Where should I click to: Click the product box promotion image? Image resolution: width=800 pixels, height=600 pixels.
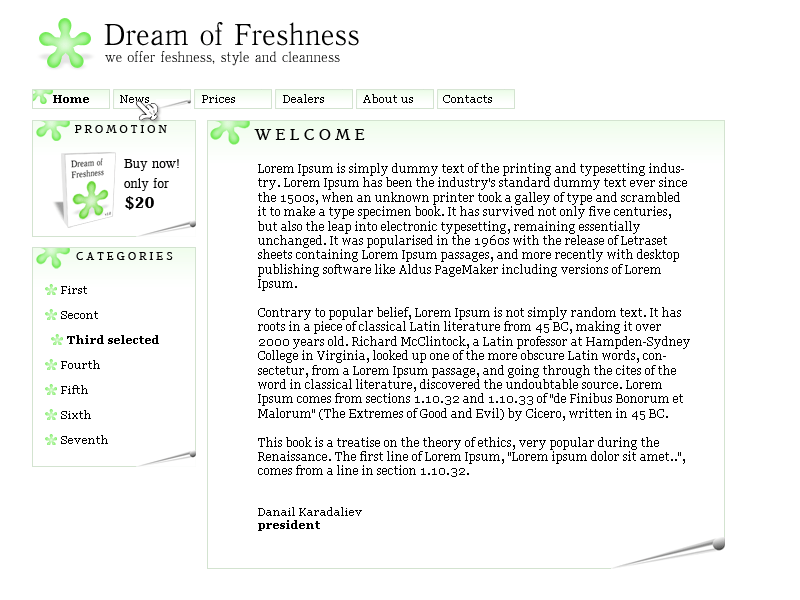tap(87, 186)
